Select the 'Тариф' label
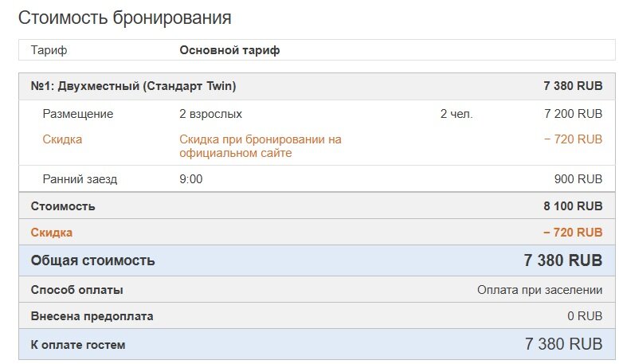This screenshot has width=619, height=364. point(49,50)
